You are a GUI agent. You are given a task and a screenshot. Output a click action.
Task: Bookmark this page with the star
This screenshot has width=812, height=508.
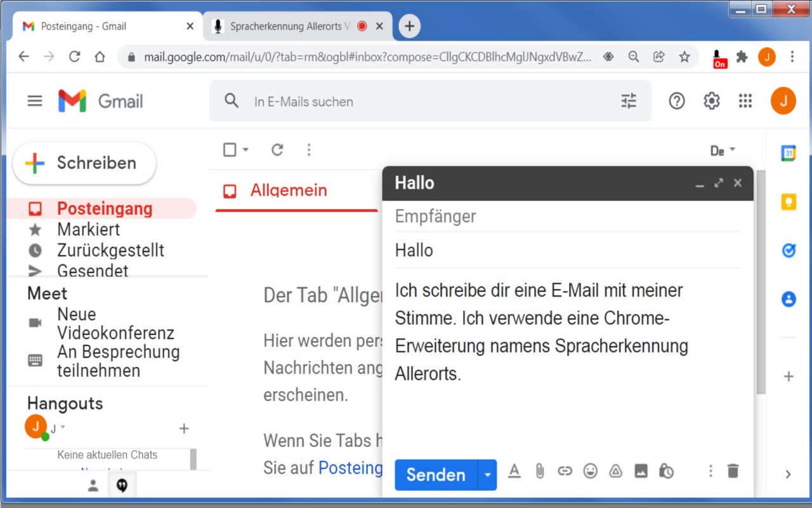(684, 57)
